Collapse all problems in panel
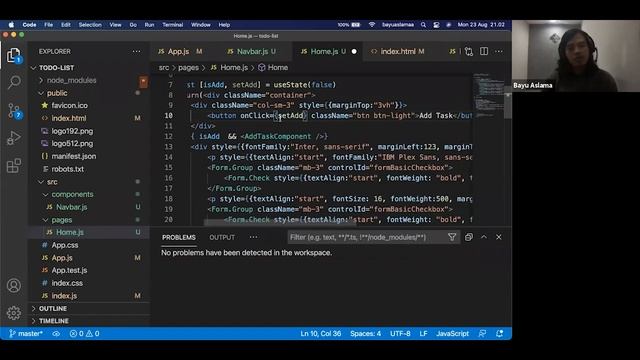640x360 pixels. pos(469,237)
